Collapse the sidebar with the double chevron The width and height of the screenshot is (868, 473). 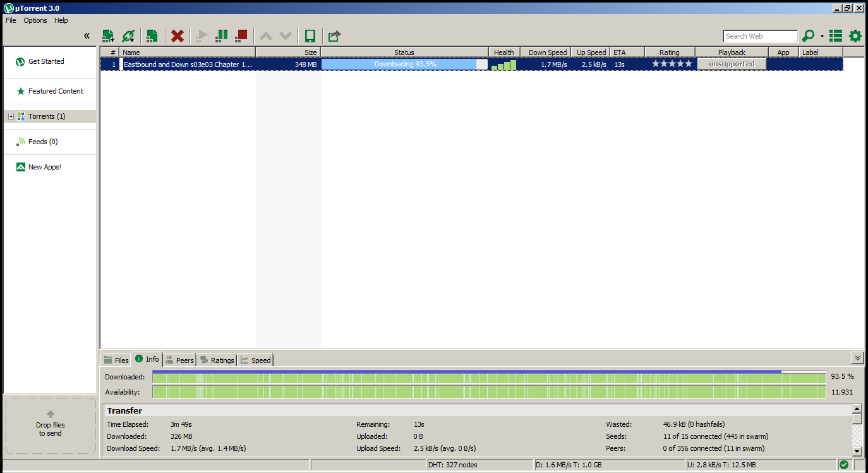coord(87,35)
